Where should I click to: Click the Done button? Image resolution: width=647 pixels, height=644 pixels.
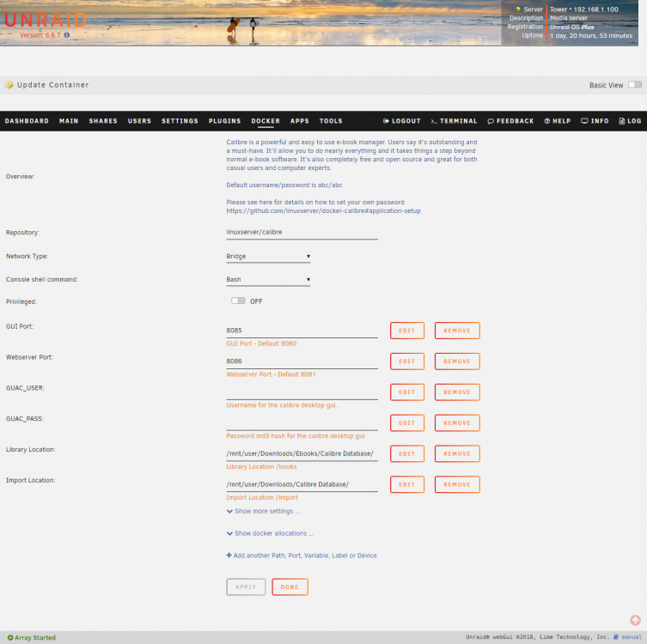290,587
